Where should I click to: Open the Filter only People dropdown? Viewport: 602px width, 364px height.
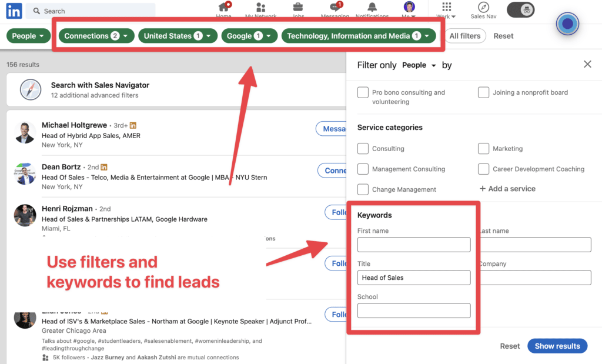click(419, 65)
